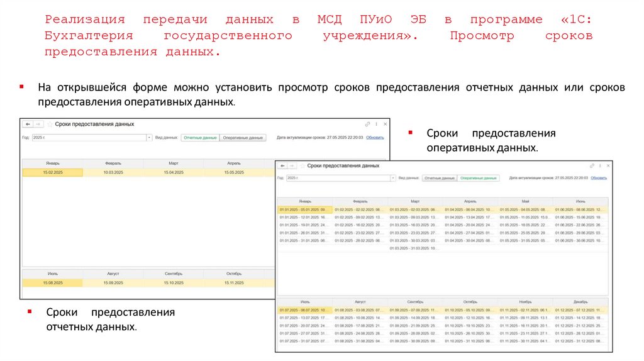Select cell 01.03.2025 - 31.03.2025 in Март
Screen dimensions: 644x361
click(415, 248)
